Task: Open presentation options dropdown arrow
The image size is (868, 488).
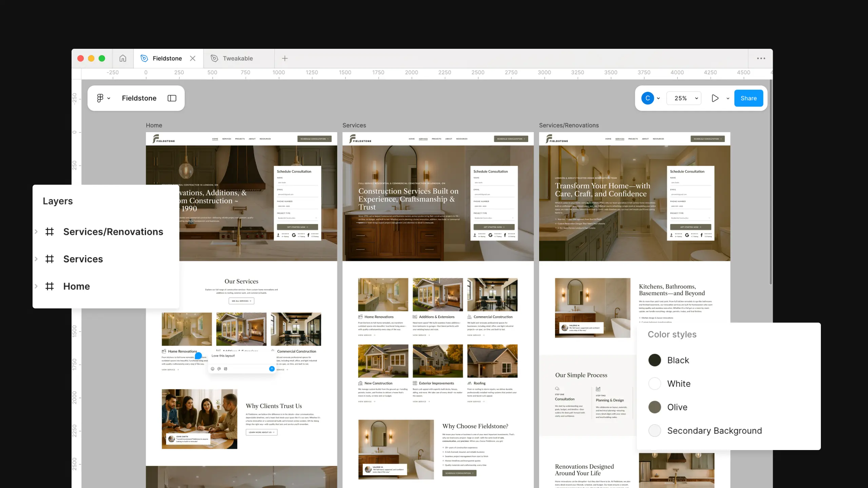Action: 728,98
